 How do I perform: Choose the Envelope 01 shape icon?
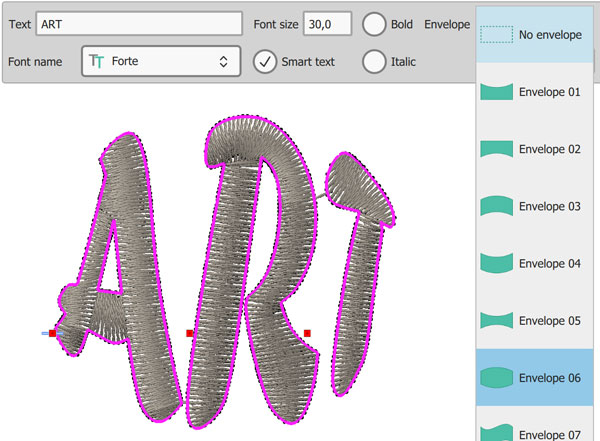coord(497,92)
